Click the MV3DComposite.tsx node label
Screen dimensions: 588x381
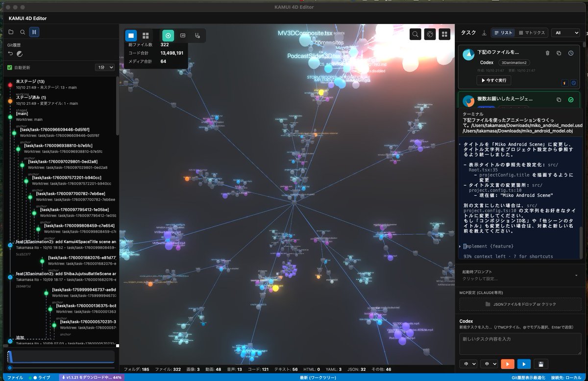coord(305,33)
